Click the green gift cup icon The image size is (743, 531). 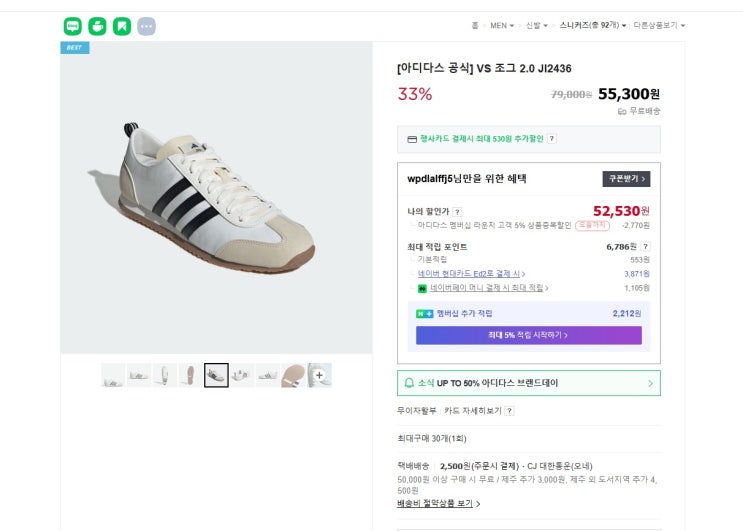click(x=97, y=26)
